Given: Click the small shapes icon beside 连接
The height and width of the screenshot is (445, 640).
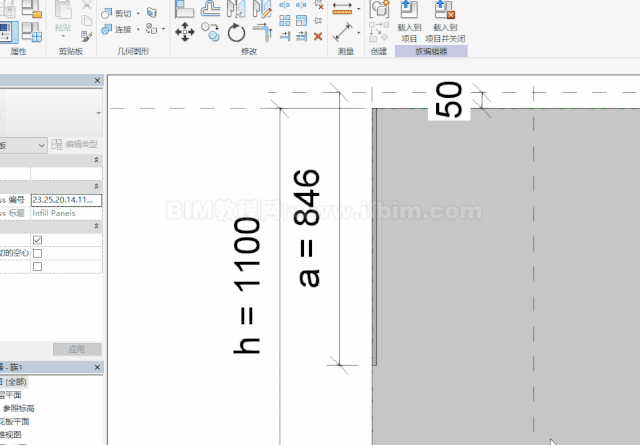Looking at the screenshot, I should 152,29.
